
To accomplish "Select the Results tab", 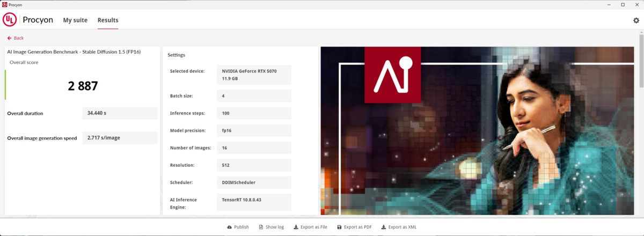I will pos(108,20).
